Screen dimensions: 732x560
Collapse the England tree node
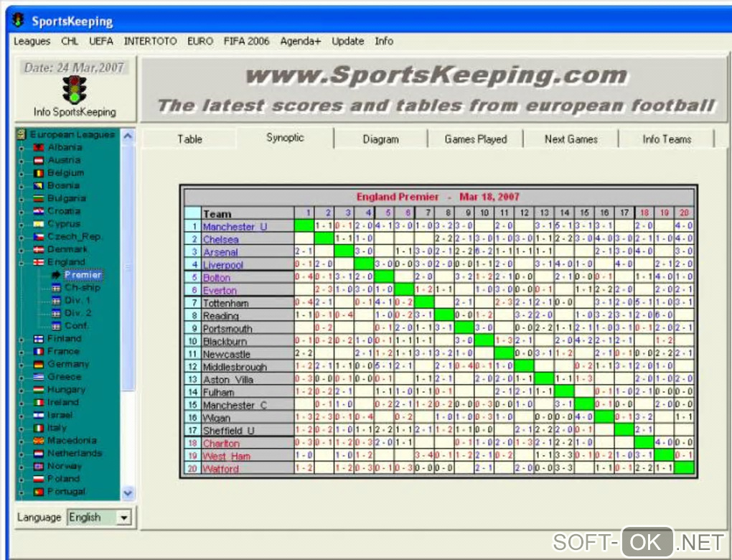point(22,263)
